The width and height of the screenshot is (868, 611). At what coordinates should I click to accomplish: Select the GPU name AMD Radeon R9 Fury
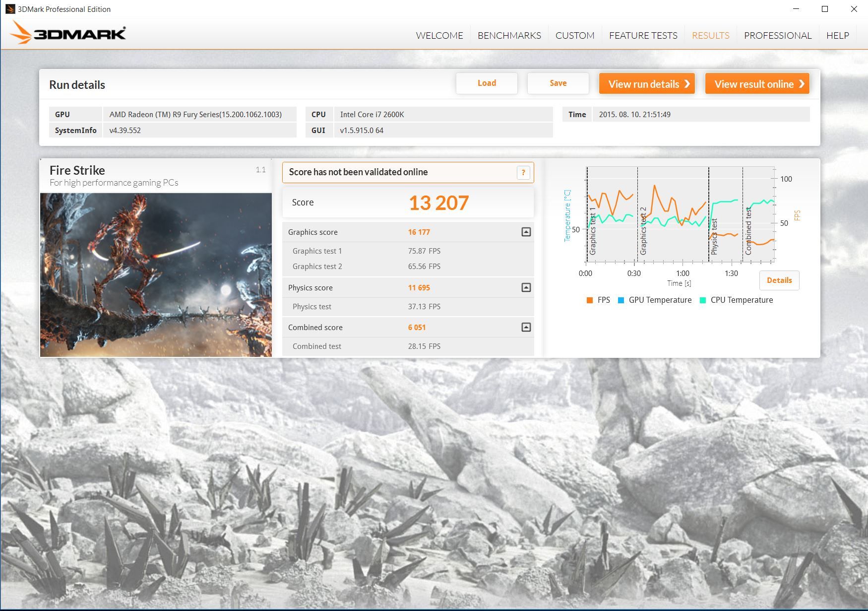(x=195, y=115)
